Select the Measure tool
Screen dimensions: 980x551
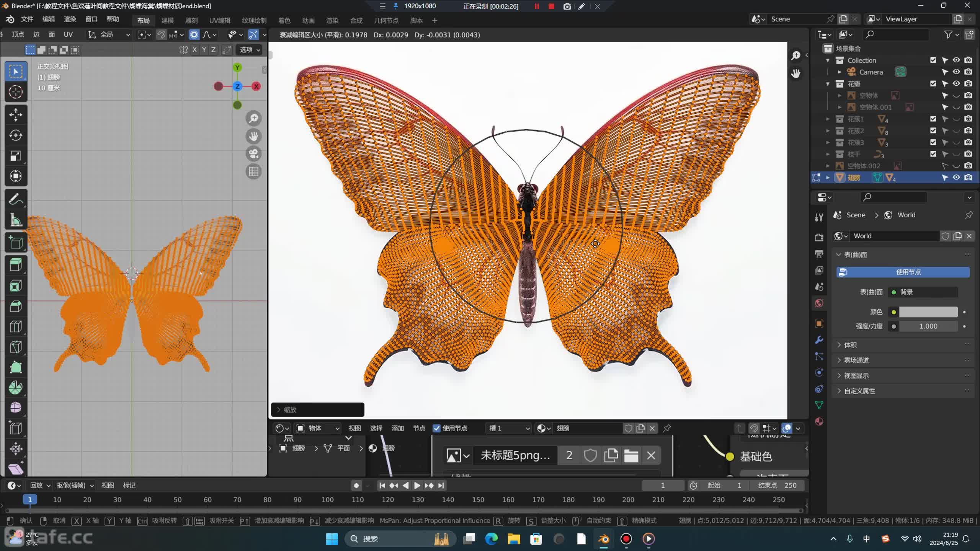[x=16, y=220]
